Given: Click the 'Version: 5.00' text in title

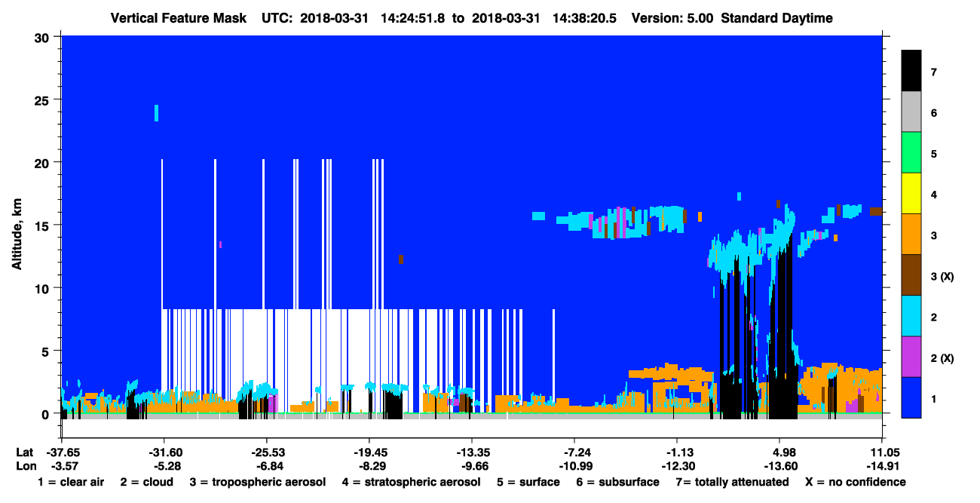Looking at the screenshot, I should click(672, 18).
